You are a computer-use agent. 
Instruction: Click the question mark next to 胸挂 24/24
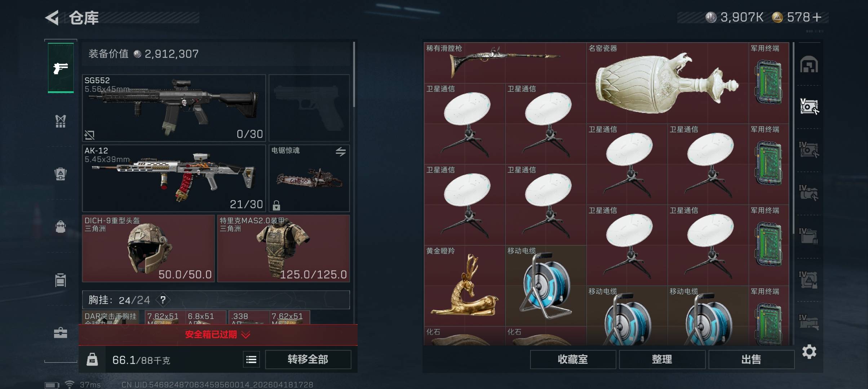click(x=163, y=300)
